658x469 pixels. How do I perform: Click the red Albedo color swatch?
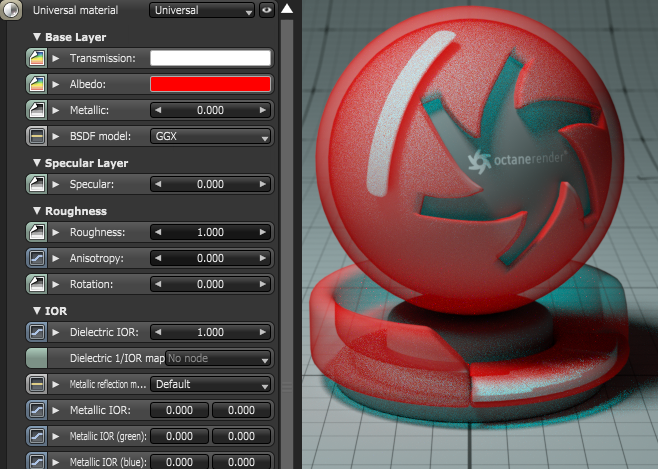(210, 84)
